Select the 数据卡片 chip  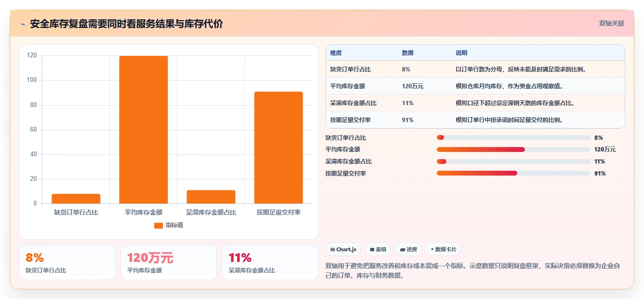pos(443,249)
